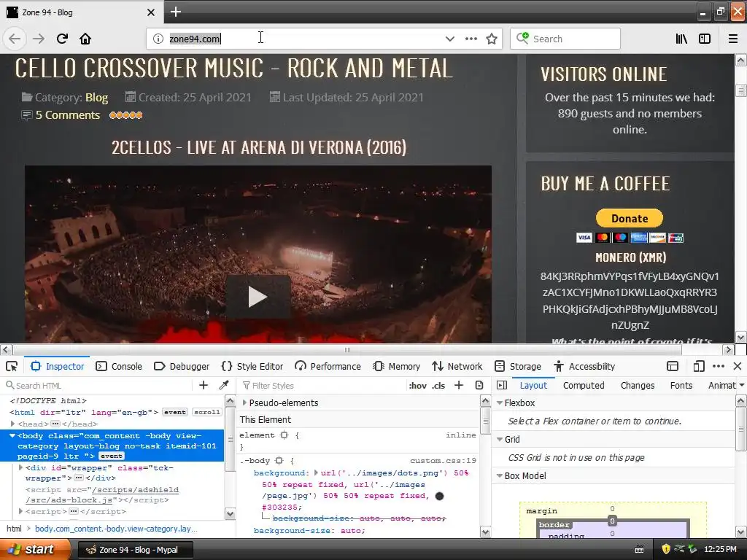The width and height of the screenshot is (747, 560).
Task: Open the Blog category link
Action: click(97, 98)
